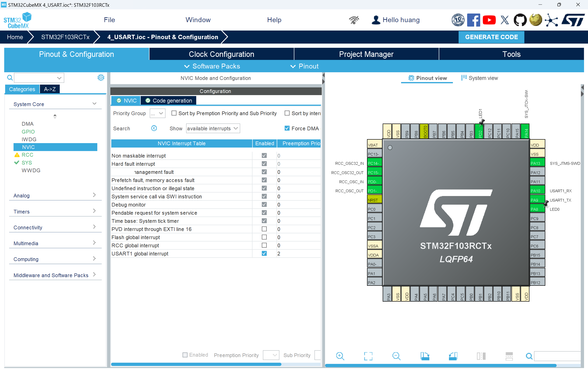The image size is (588, 372).
Task: Open the YouTube icon link
Action: 489,20
